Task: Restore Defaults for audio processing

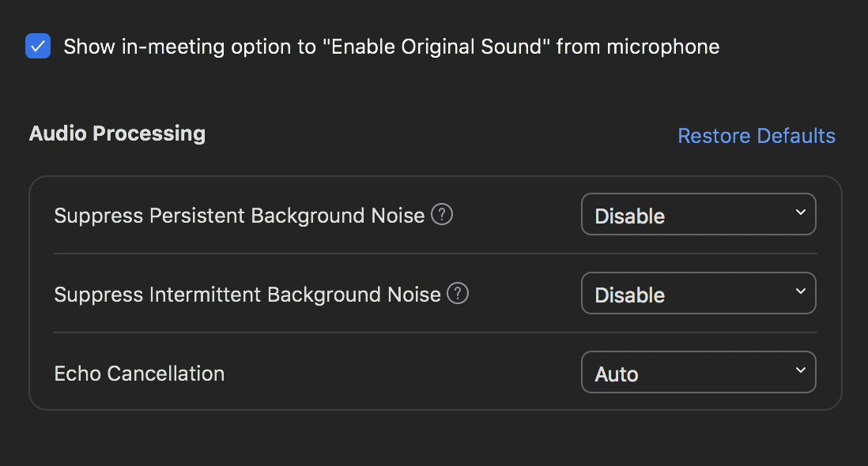Action: [x=757, y=135]
